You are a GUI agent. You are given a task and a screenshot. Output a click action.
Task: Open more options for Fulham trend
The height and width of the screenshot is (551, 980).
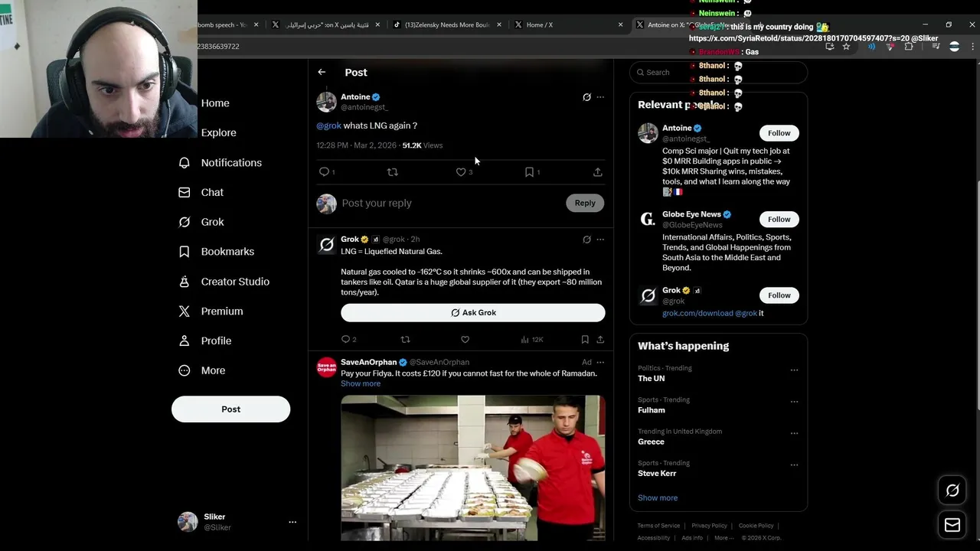click(794, 402)
